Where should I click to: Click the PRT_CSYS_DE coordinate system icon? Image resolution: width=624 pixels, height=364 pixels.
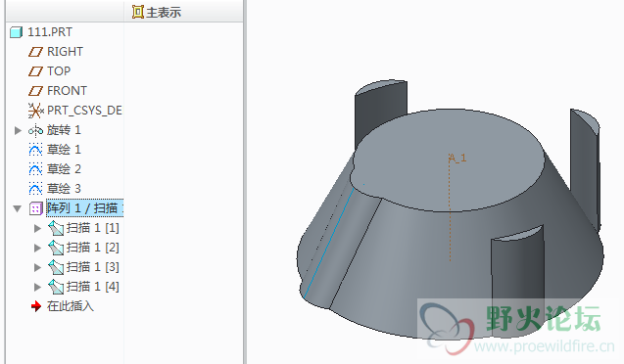[x=36, y=111]
